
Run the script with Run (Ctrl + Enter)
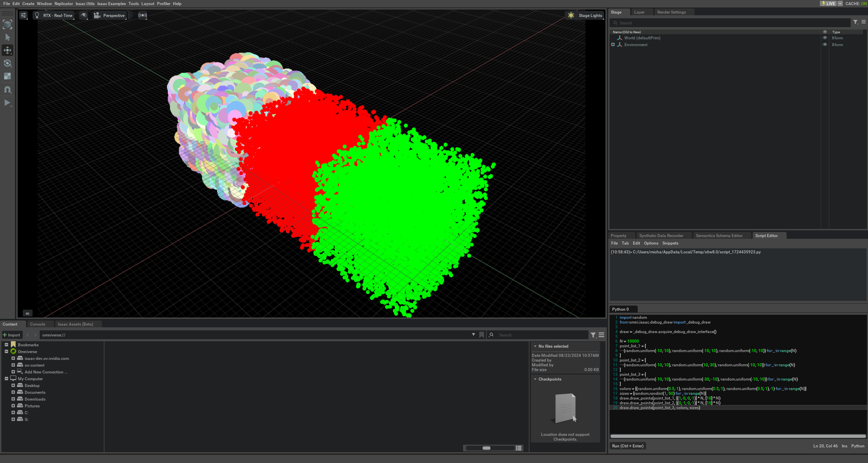point(628,446)
